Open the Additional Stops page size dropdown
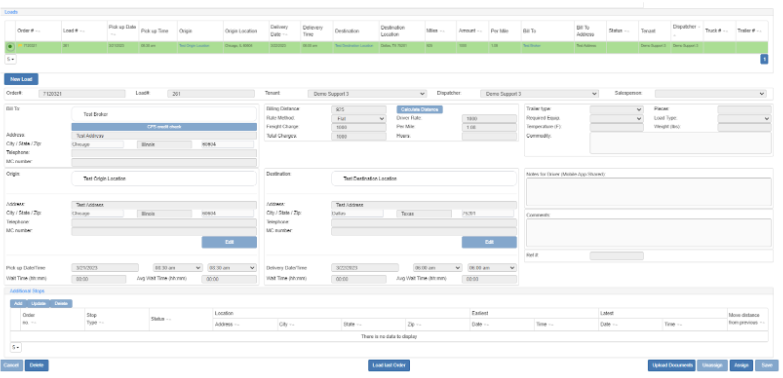The height and width of the screenshot is (378, 783). point(15,348)
